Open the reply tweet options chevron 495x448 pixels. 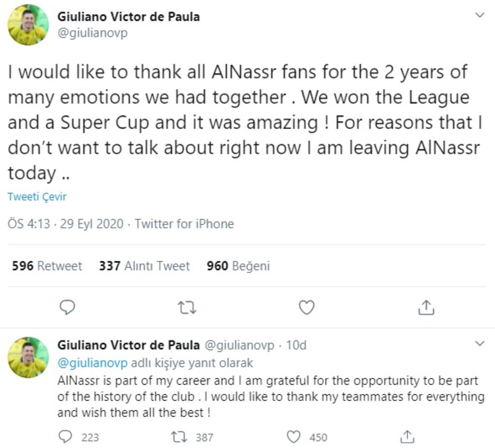click(480, 344)
